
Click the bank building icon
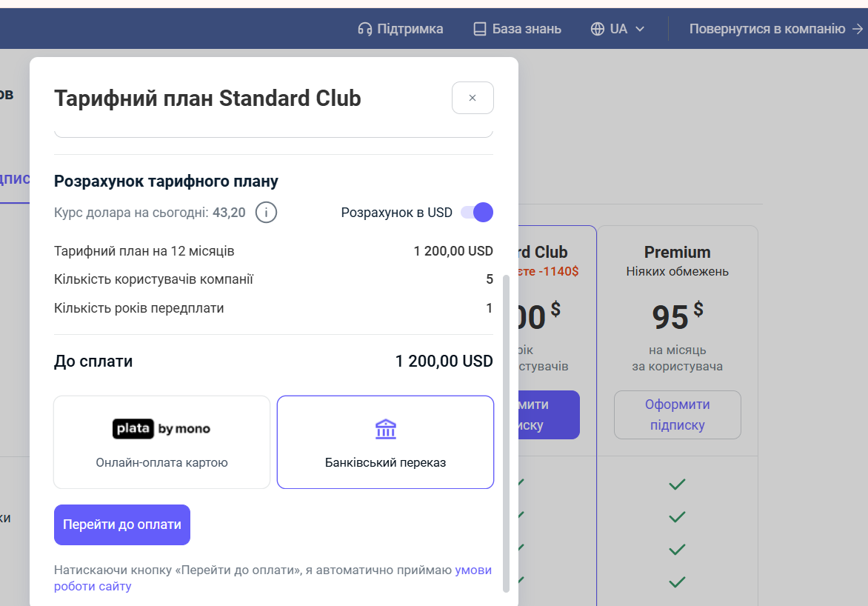point(386,429)
